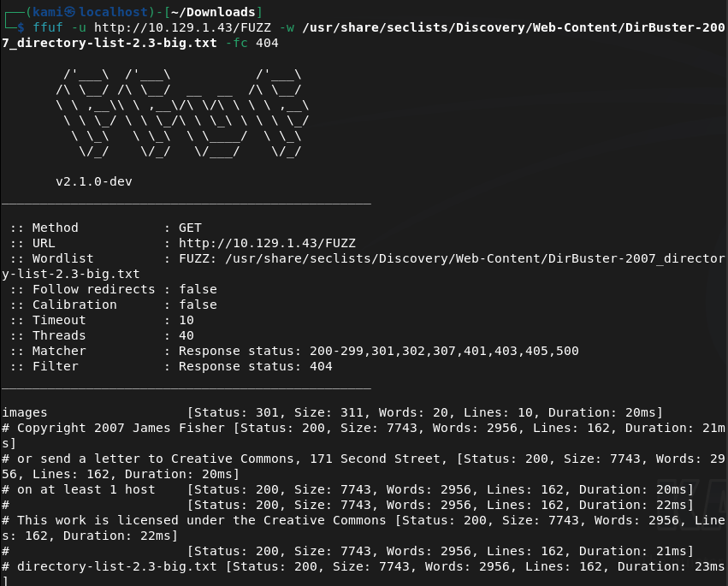Screen dimensions: 728x586
Task: Click the Calibration false value
Action: (x=197, y=305)
